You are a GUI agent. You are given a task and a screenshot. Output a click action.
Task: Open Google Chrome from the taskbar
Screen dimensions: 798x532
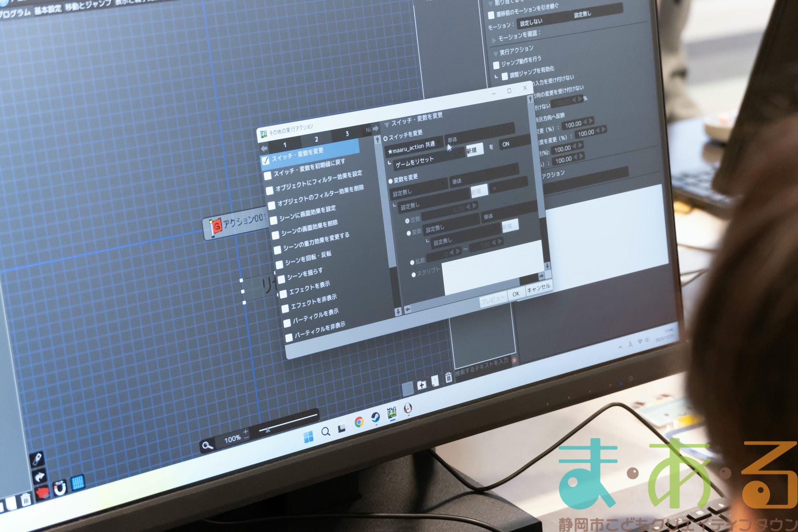click(359, 421)
